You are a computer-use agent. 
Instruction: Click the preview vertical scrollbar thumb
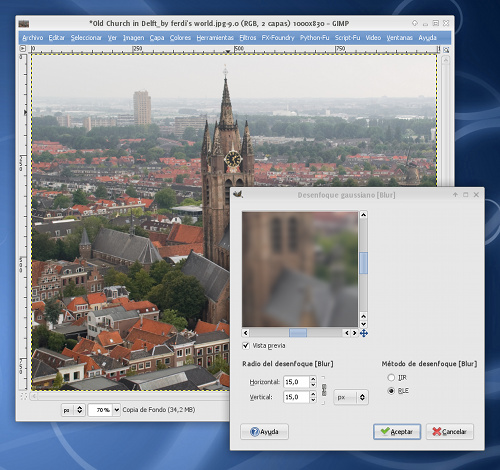click(x=364, y=263)
